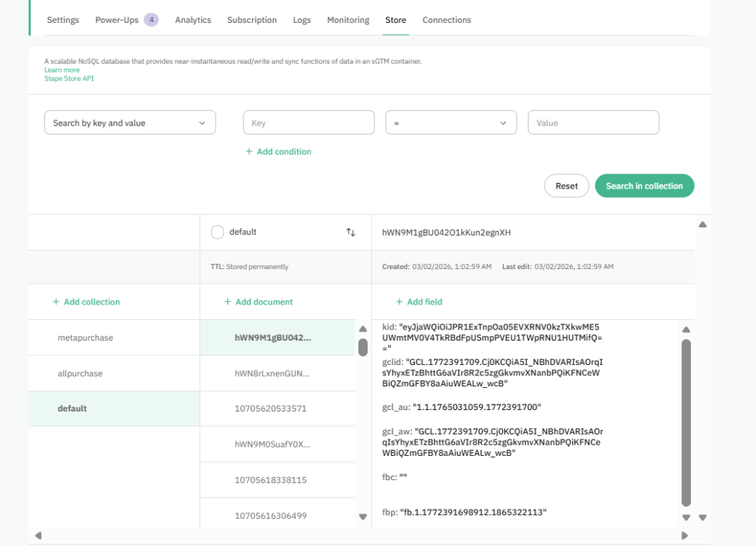Open the Monitoring tab
756x546 pixels.
point(348,20)
